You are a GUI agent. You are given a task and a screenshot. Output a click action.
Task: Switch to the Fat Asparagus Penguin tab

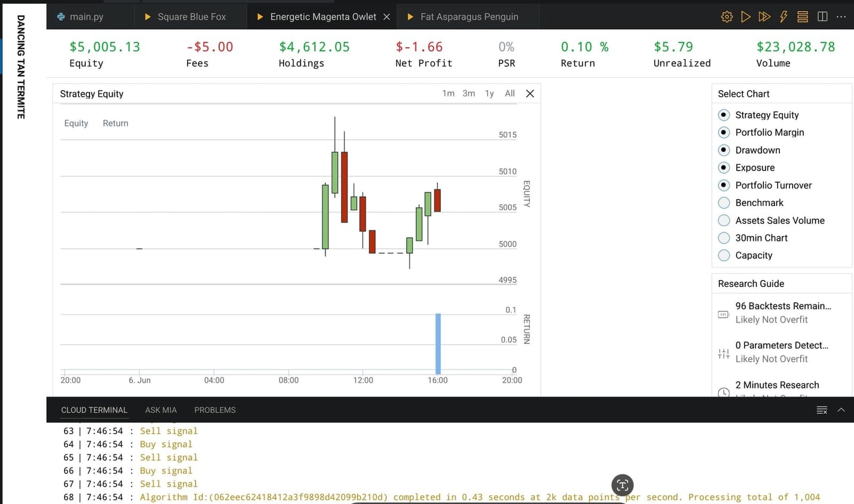[469, 17]
